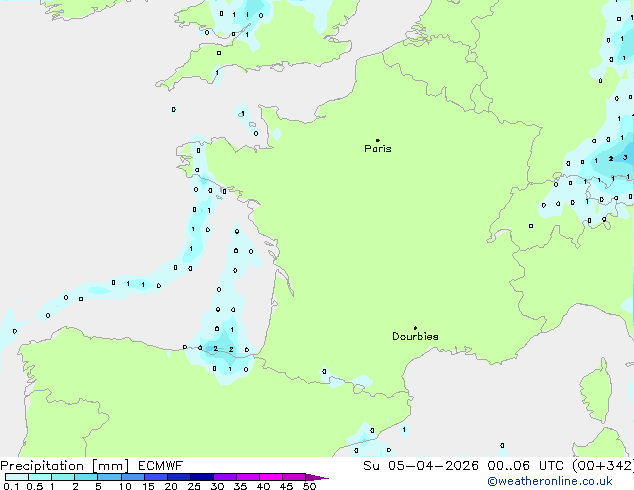Image resolution: width=634 pixels, height=490 pixels.
Task: Click the '00..06 UTC' time range text
Action: (x=525, y=466)
